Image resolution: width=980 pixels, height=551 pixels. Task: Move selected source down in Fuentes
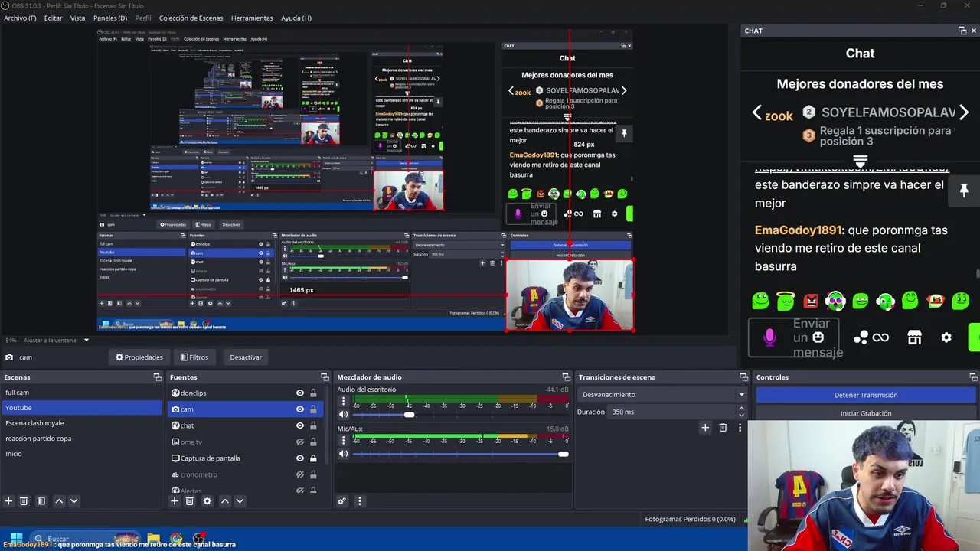240,501
